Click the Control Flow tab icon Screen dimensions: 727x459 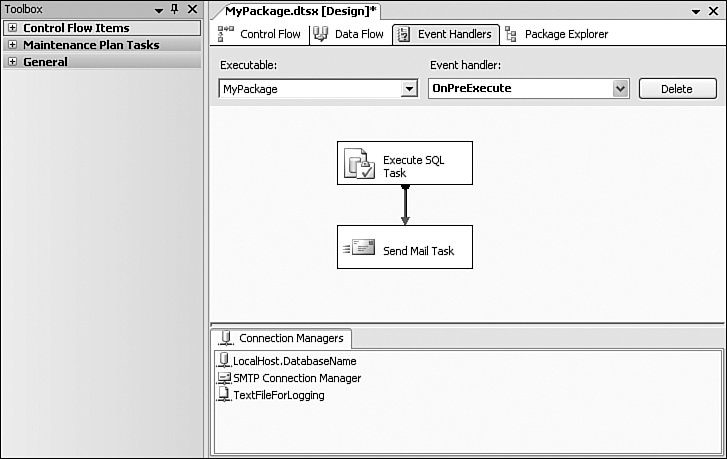(226, 34)
